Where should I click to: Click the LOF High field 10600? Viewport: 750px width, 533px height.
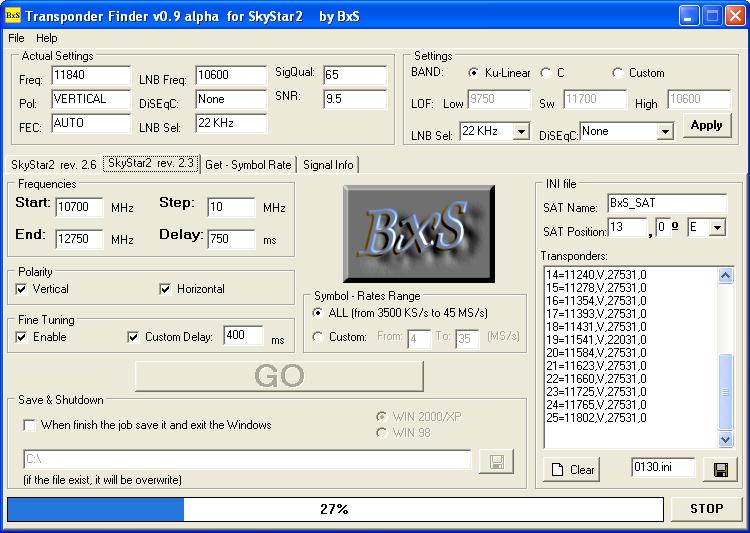click(699, 100)
